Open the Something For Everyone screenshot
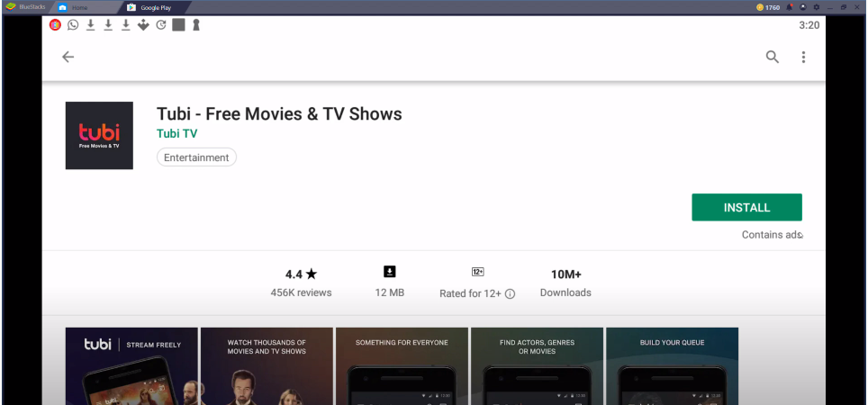The image size is (868, 405). click(402, 366)
